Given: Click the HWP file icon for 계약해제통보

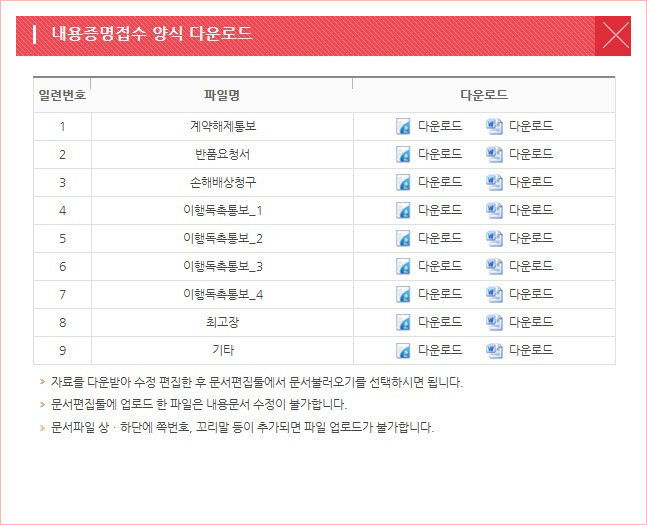Looking at the screenshot, I should coord(403,126).
